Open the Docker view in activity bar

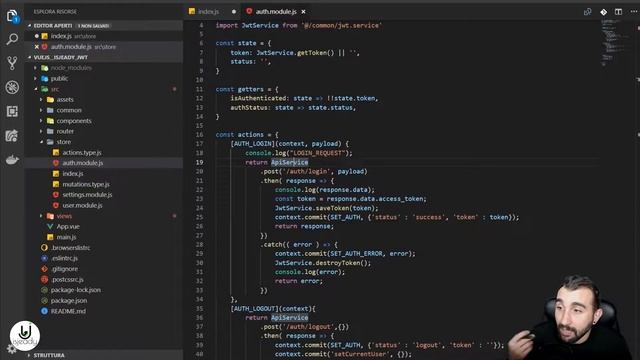click(x=12, y=160)
